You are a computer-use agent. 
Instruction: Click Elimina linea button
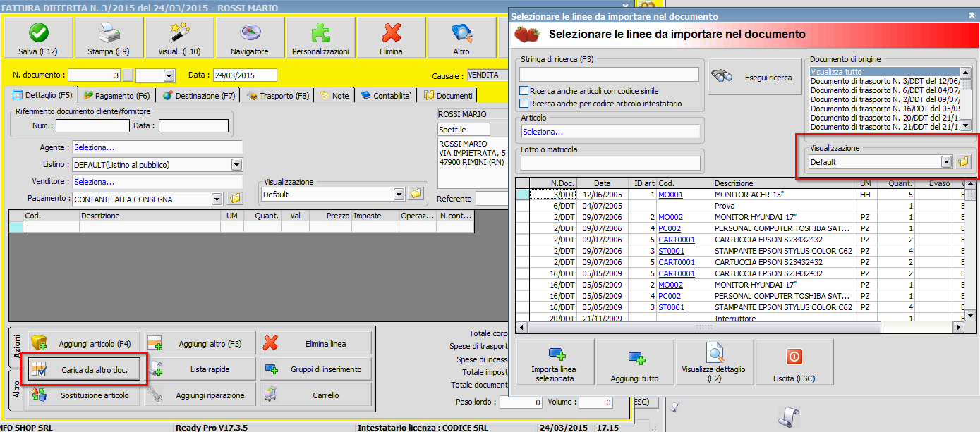pyautogui.click(x=315, y=344)
